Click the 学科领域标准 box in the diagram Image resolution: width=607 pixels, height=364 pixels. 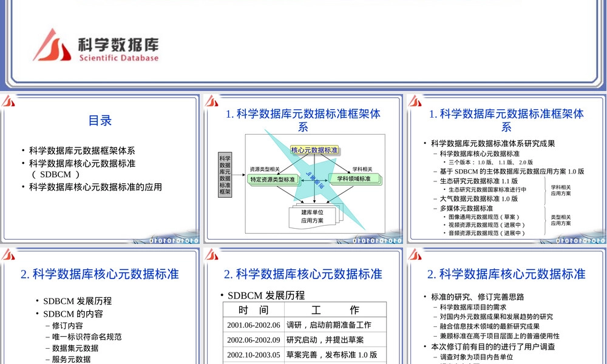click(x=354, y=179)
